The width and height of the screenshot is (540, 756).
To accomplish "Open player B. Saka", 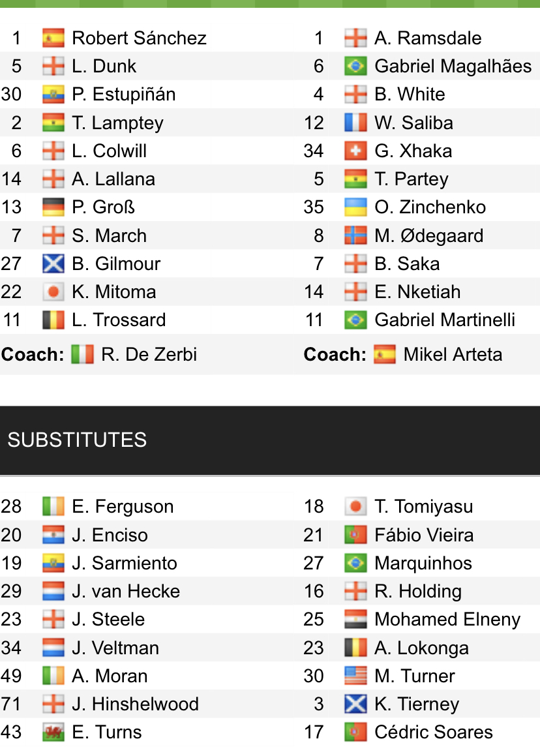I will tap(407, 264).
